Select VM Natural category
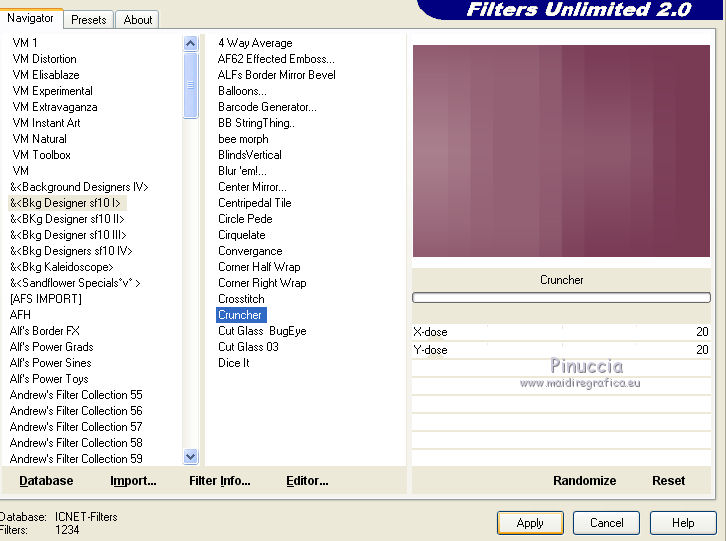 [39, 139]
